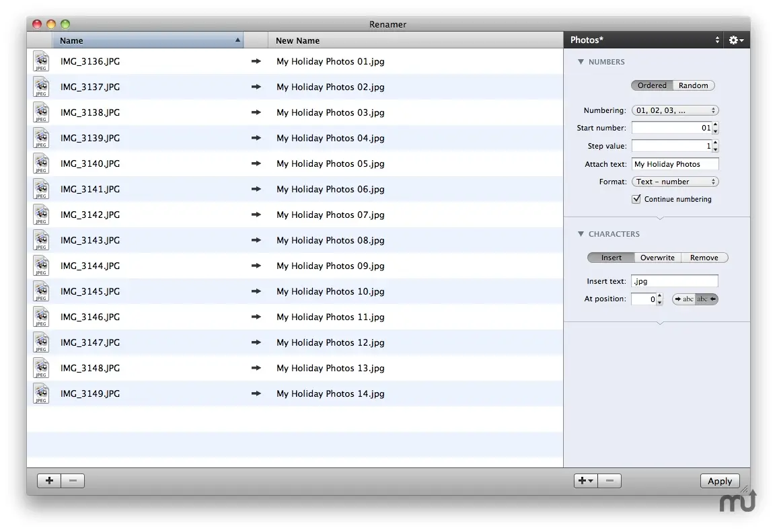Viewport: 777px width, 532px height.
Task: Select Random numbering mode
Action: coord(694,85)
